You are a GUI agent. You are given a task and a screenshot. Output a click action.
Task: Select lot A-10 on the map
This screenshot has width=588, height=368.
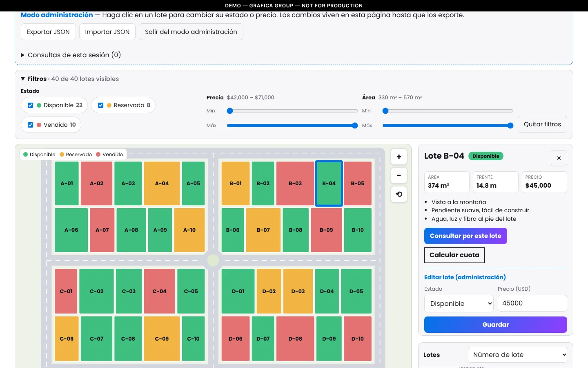click(x=189, y=230)
